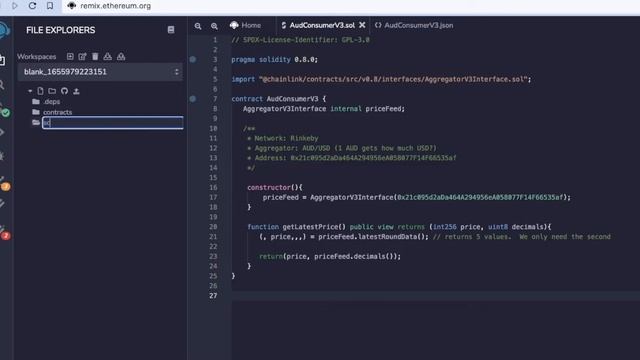Screen dimensions: 640x360
Task: Click the Workspaces label
Action: (37, 57)
